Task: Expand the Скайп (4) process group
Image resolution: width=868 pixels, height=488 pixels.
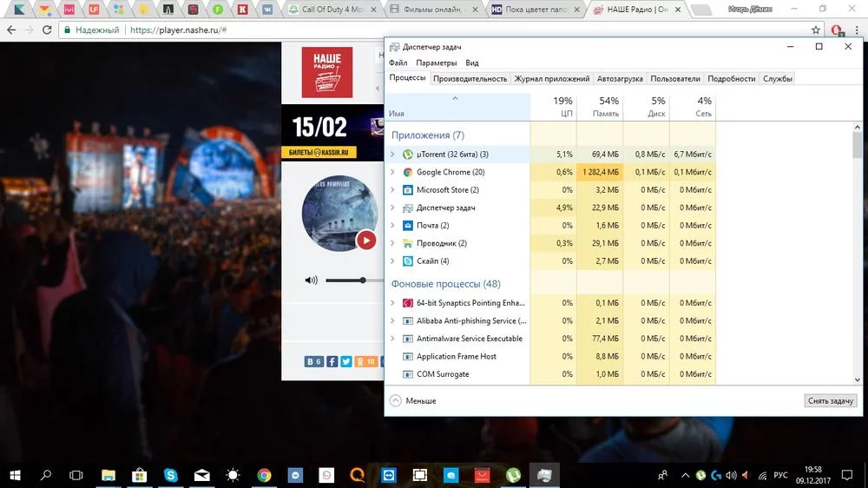Action: [392, 260]
